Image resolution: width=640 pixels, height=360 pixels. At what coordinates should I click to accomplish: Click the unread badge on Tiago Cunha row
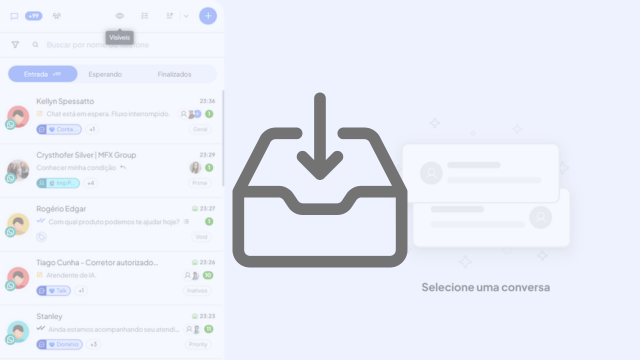(208, 275)
